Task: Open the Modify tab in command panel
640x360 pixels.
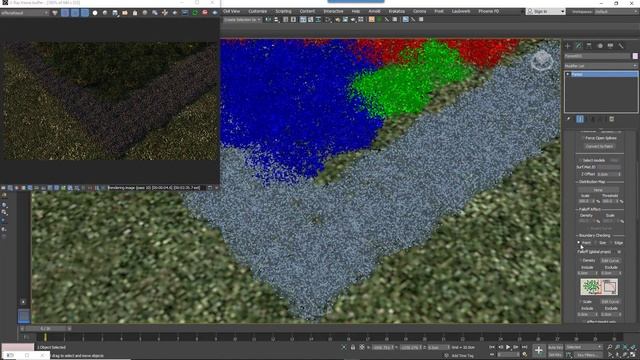Action: pos(578,46)
